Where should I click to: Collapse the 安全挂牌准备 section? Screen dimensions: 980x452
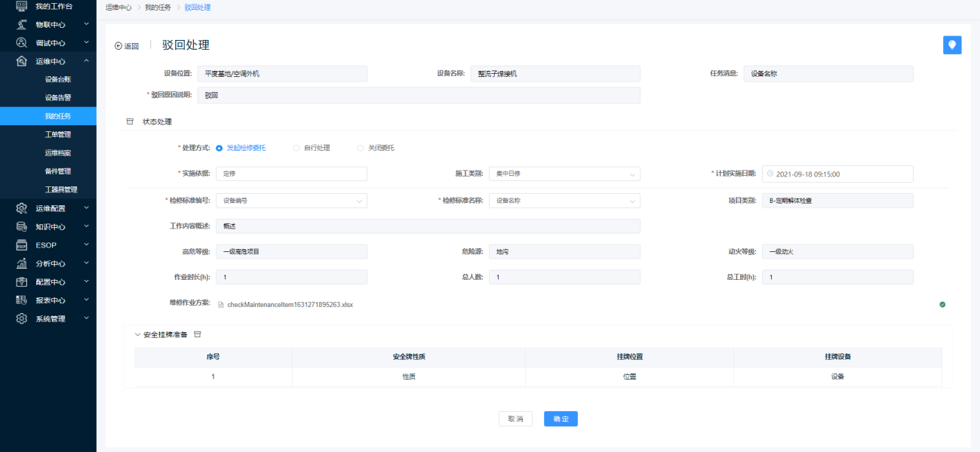137,334
